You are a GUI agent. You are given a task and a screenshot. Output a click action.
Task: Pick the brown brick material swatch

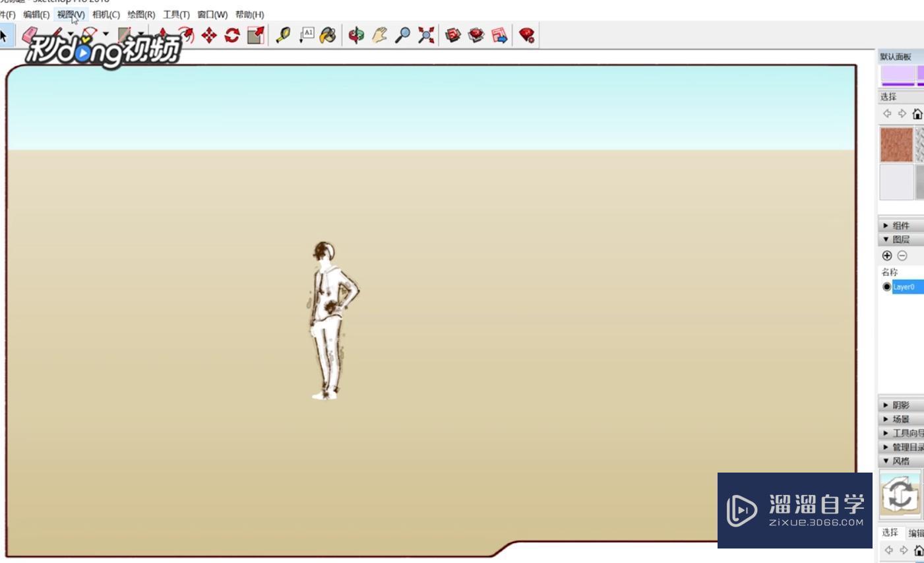pyautogui.click(x=896, y=145)
